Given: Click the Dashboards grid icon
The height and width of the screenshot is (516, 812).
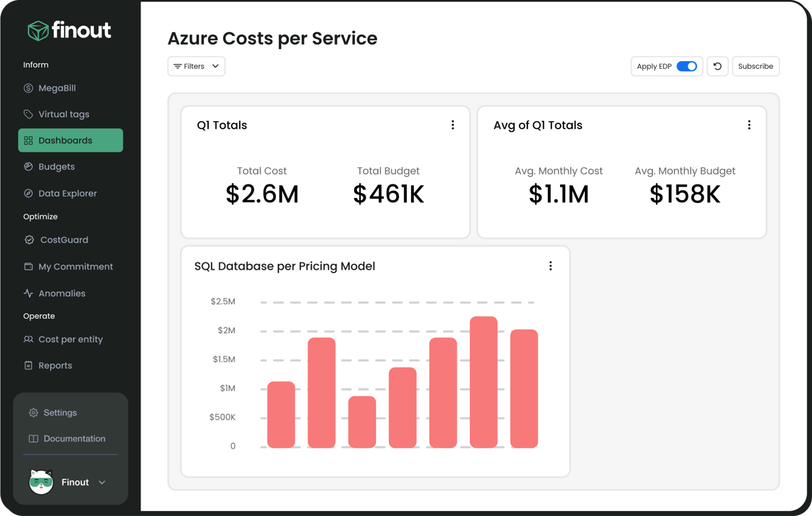Looking at the screenshot, I should coord(29,140).
